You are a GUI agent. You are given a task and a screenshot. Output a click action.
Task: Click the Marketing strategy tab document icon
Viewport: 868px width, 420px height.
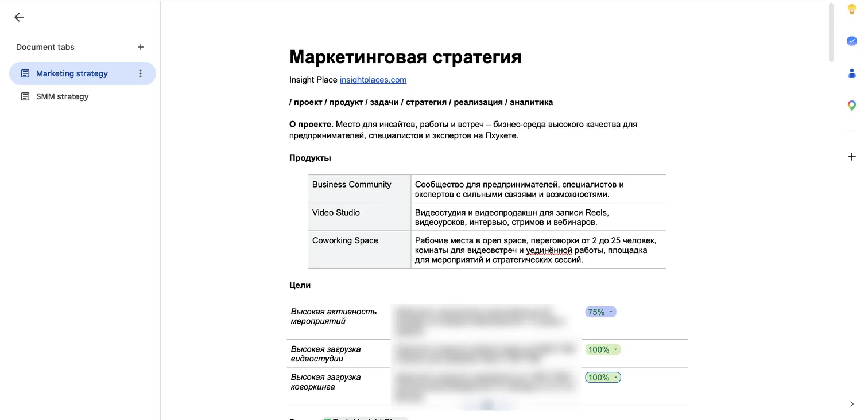(x=25, y=73)
